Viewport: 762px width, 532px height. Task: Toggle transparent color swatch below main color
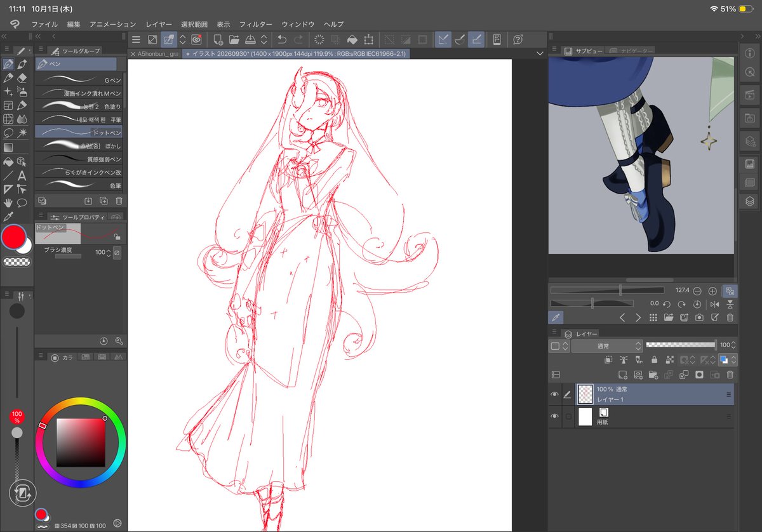(x=17, y=262)
